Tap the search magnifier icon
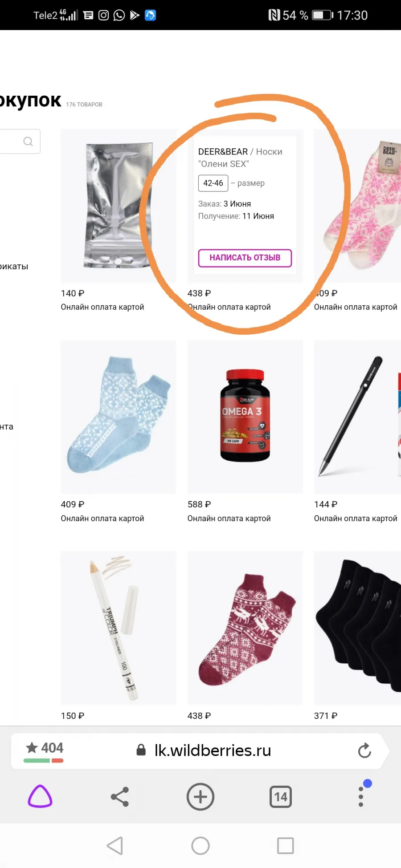 pos(28,142)
